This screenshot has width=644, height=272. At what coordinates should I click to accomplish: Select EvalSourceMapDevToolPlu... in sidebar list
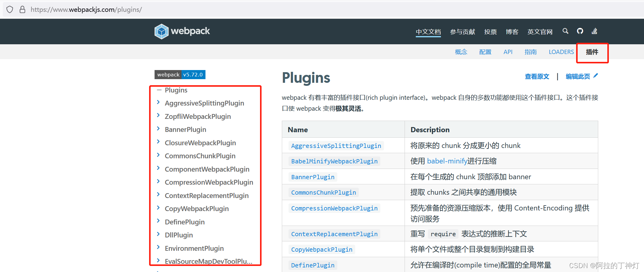pos(209,261)
